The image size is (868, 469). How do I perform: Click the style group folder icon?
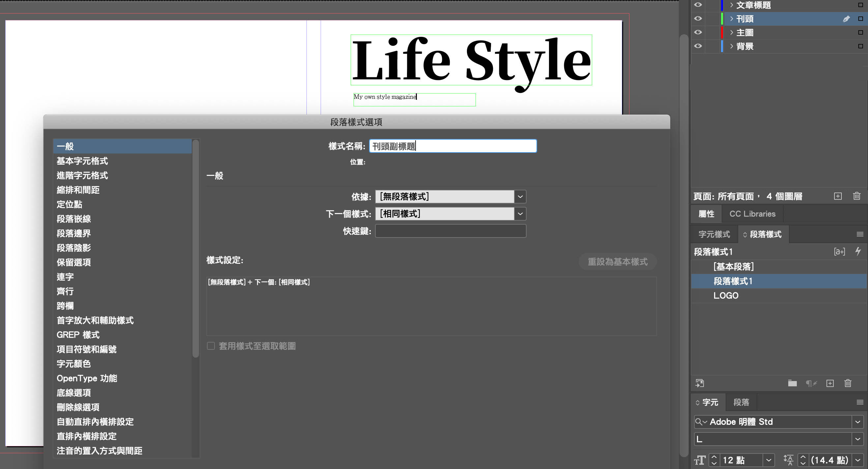pyautogui.click(x=792, y=383)
